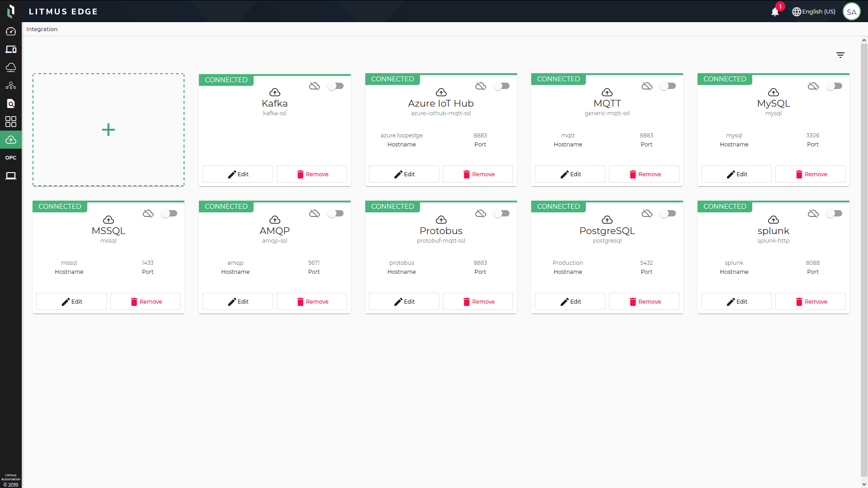Click the dashed plus tile to add connector
The image size is (868, 488).
click(108, 130)
